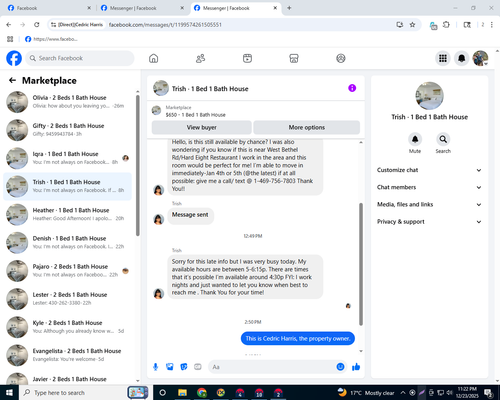Open the Facebook menu grid icon
This screenshot has width=500, height=400.
pos(443,58)
